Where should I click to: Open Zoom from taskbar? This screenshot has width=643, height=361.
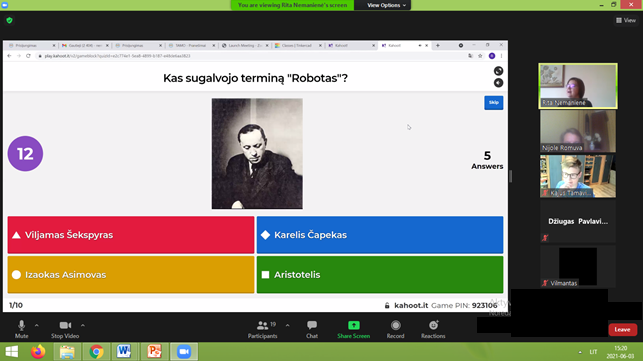(184, 352)
